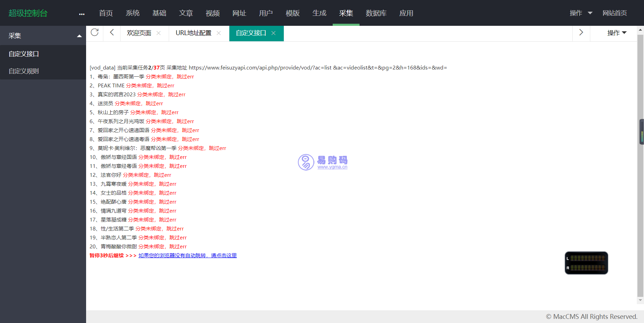Open the 视频 menu
The height and width of the screenshot is (323, 644).
coord(212,13)
